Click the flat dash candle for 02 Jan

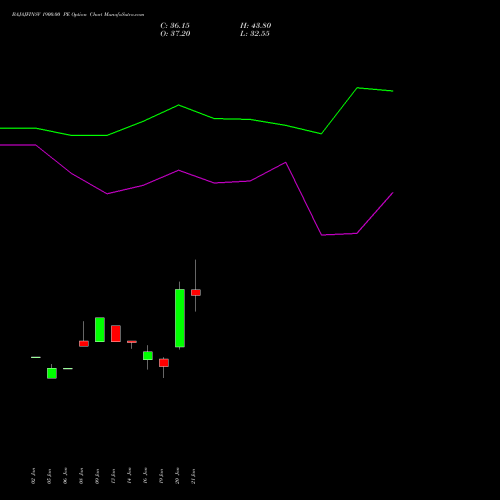pos(36,357)
